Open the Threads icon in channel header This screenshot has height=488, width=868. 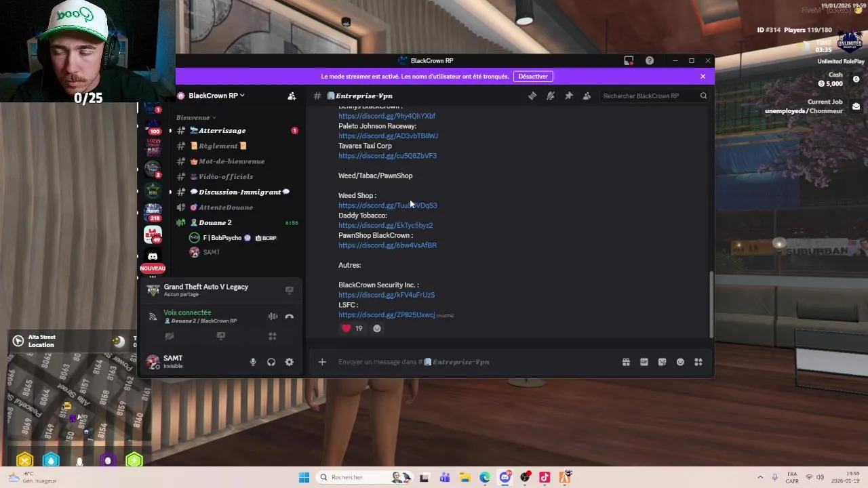[x=532, y=96]
